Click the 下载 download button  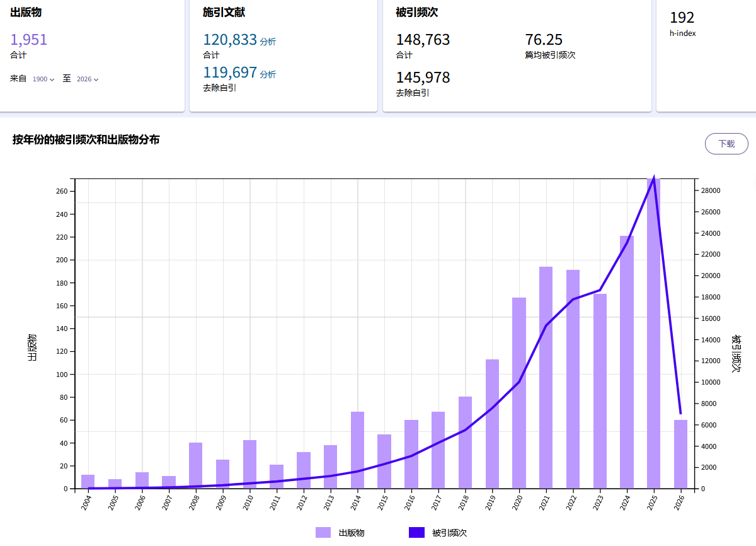click(x=726, y=144)
